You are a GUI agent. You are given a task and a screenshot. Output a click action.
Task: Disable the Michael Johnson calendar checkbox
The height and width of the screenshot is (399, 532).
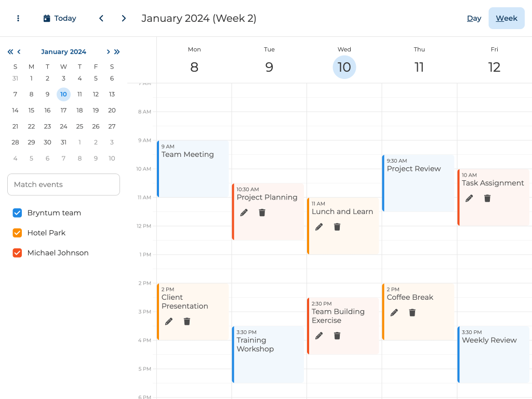coord(17,253)
